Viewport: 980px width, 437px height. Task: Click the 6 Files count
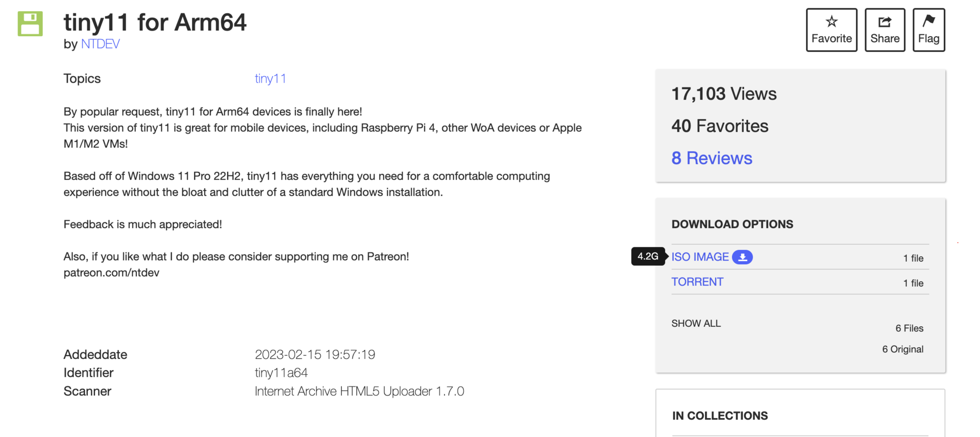pos(909,328)
